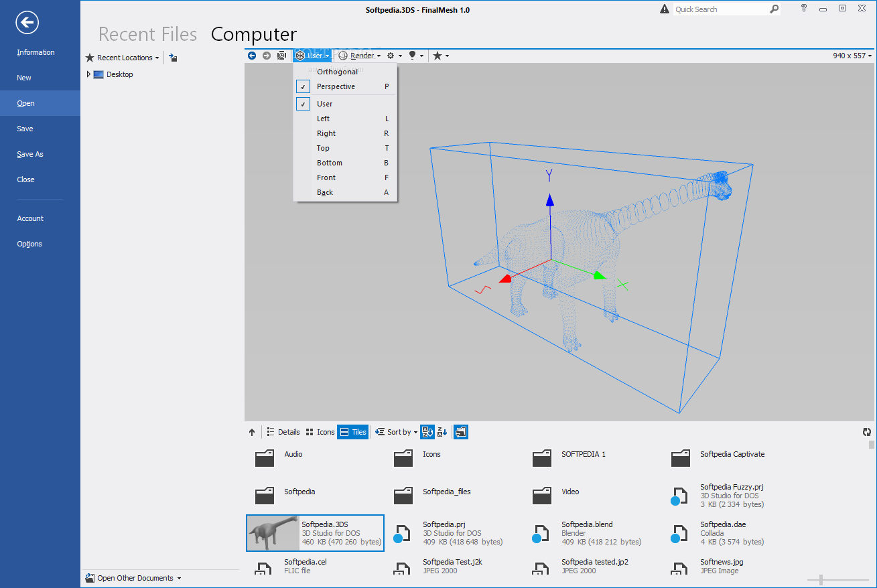Open the Information backstage page
The image size is (877, 588).
(x=40, y=52)
